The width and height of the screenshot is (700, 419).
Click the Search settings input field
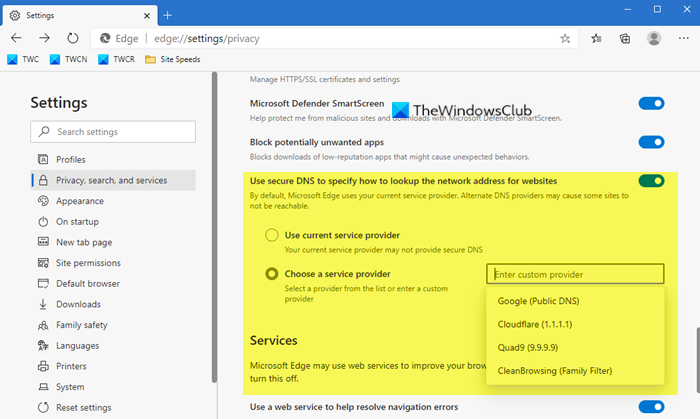[x=113, y=132]
